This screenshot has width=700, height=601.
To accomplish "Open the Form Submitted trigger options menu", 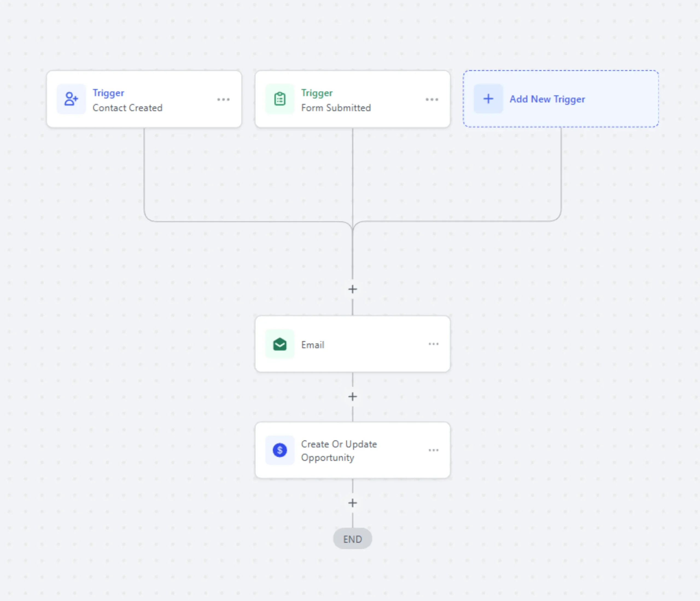I will [x=432, y=99].
